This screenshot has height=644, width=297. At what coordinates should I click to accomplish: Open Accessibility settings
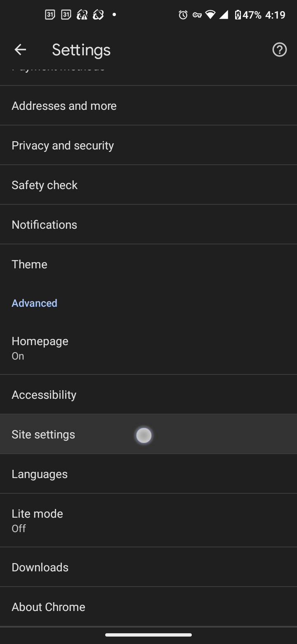(148, 395)
